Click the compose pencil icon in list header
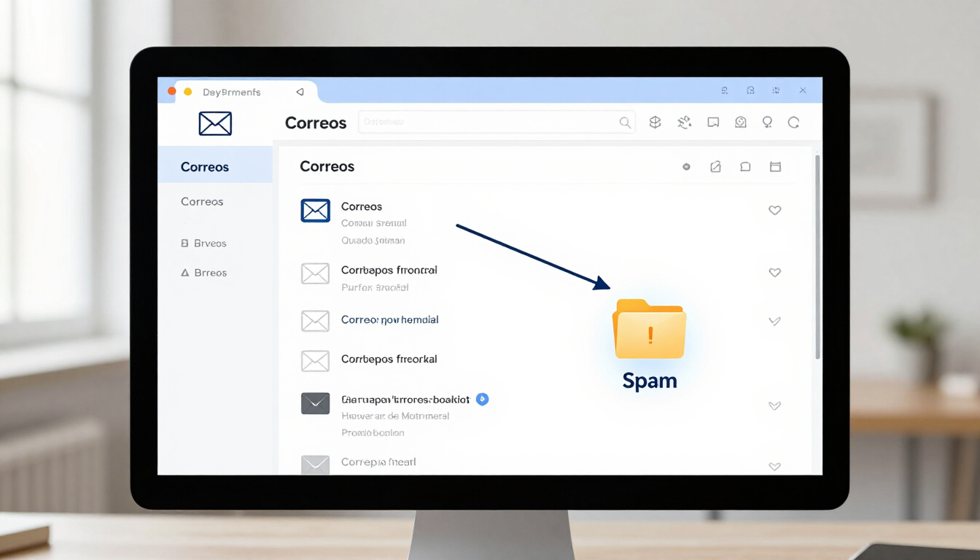Screen dimensions: 980x560 click(x=715, y=167)
